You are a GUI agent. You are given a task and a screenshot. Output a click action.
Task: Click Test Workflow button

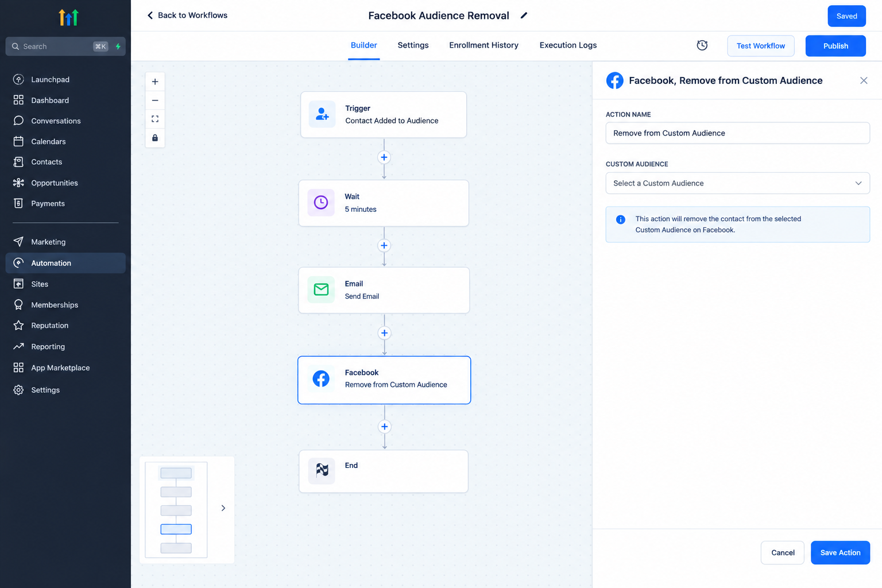[761, 46]
